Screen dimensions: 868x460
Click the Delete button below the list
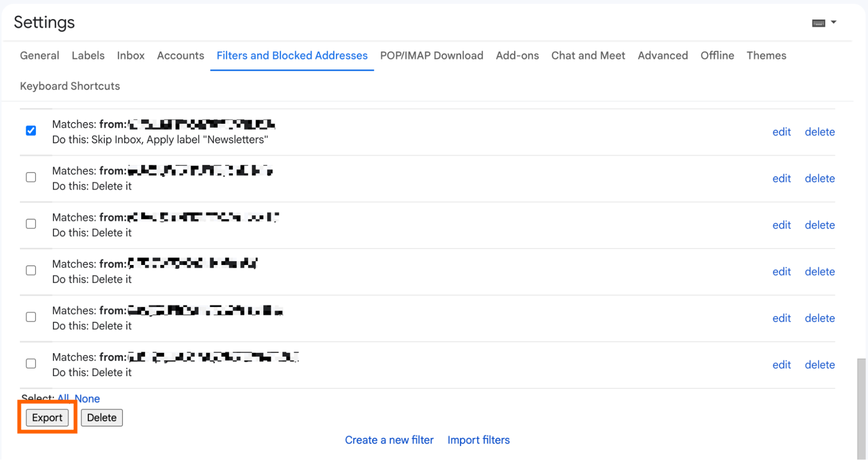[102, 417]
